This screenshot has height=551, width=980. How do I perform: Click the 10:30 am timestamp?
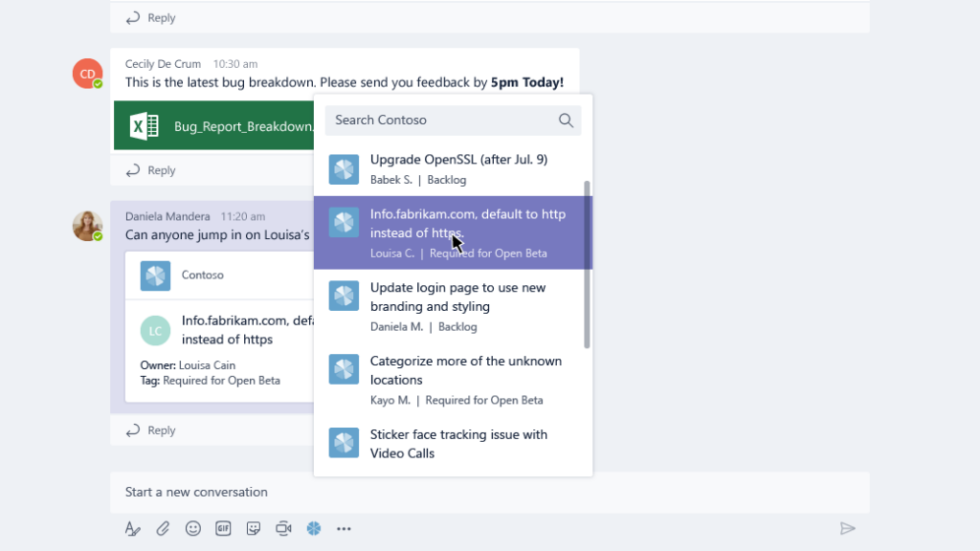tap(235, 64)
